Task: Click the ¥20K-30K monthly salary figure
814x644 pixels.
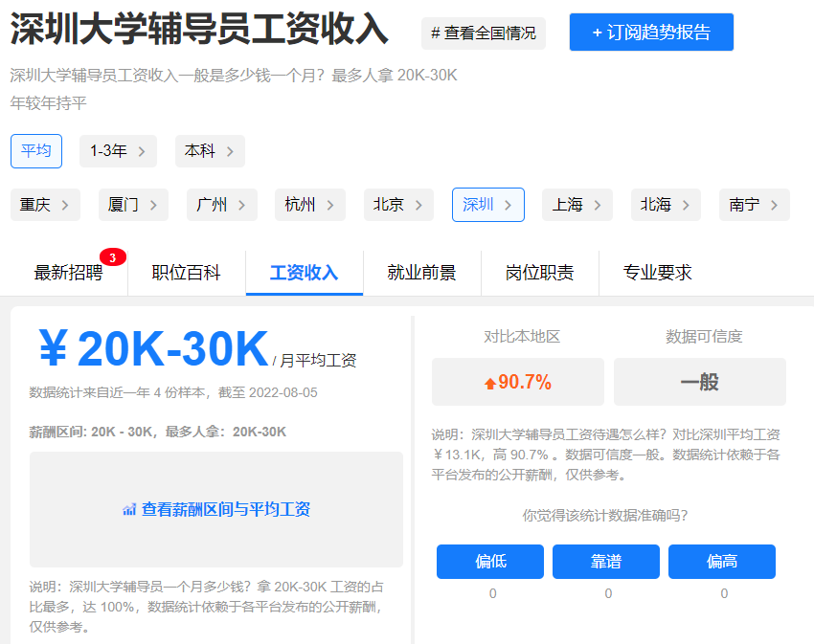Action: (153, 348)
